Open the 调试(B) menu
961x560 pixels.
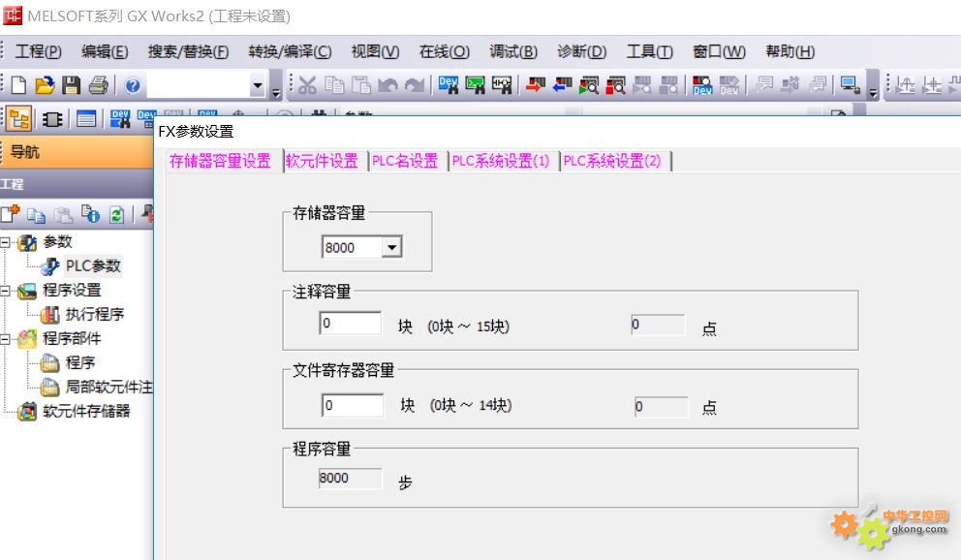coord(513,51)
